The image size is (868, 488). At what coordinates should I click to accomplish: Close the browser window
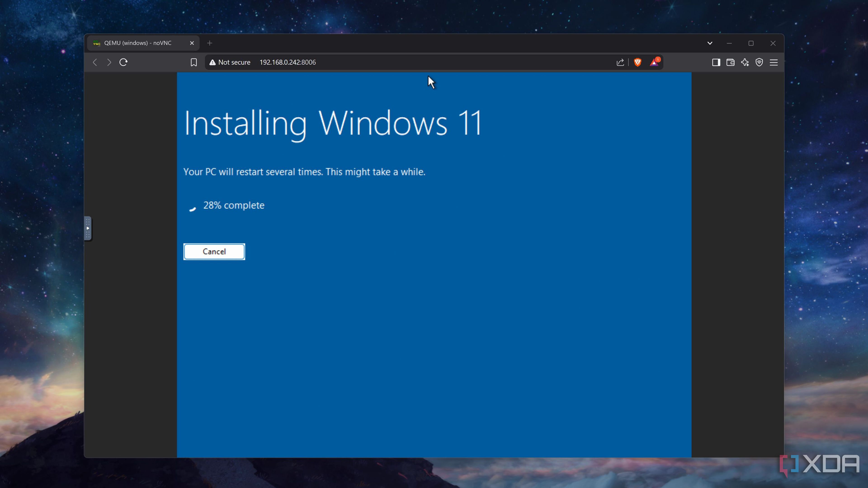(x=773, y=43)
